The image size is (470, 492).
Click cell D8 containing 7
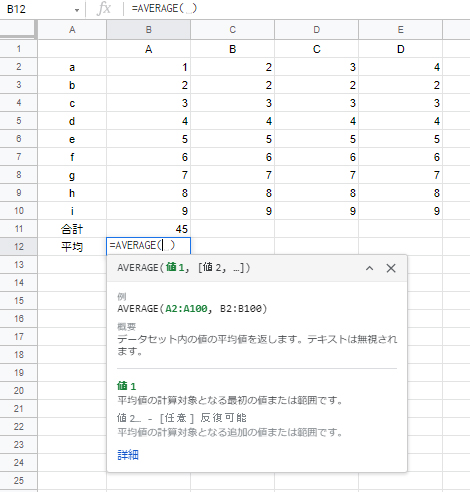[x=317, y=175]
